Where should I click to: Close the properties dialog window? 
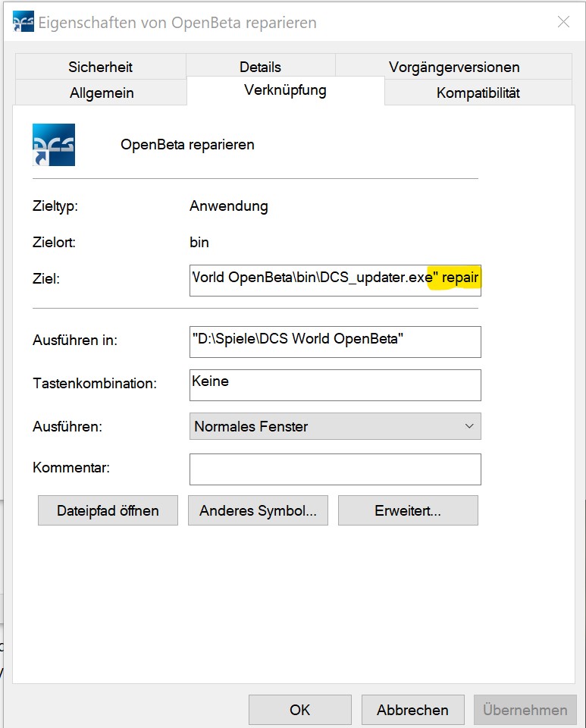[x=563, y=22]
